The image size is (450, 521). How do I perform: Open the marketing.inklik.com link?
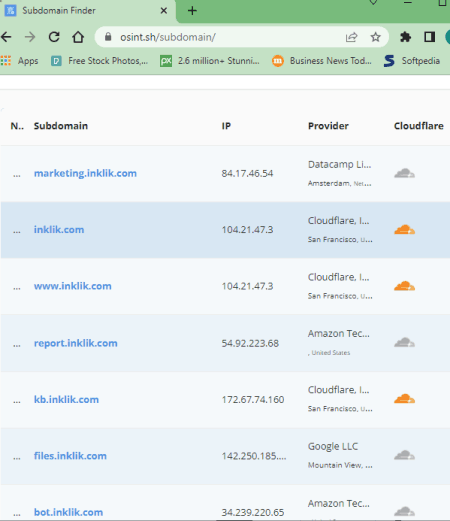coord(85,173)
